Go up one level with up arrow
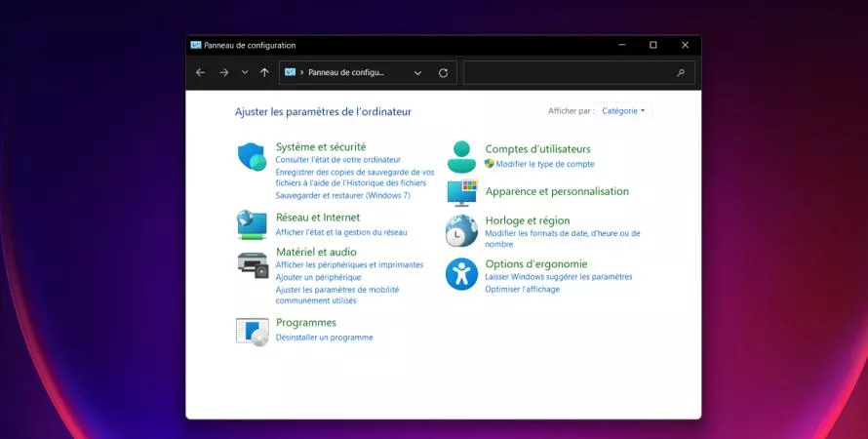This screenshot has height=439, width=868. (x=264, y=72)
